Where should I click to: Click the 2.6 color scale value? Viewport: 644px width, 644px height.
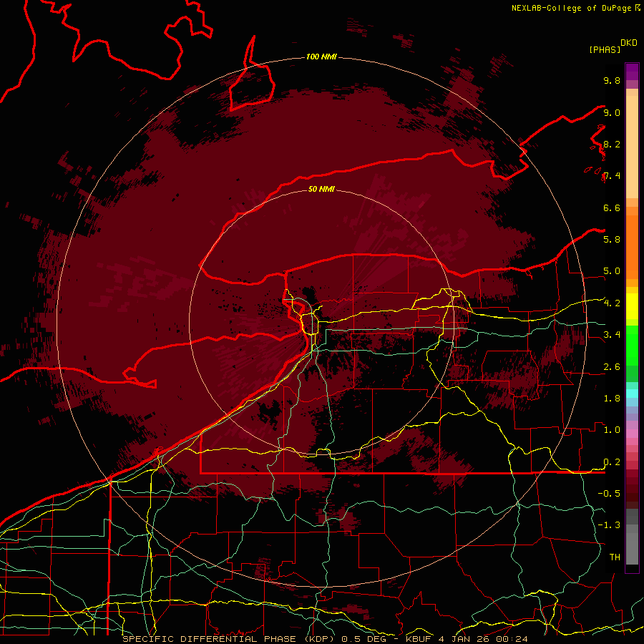tap(612, 367)
